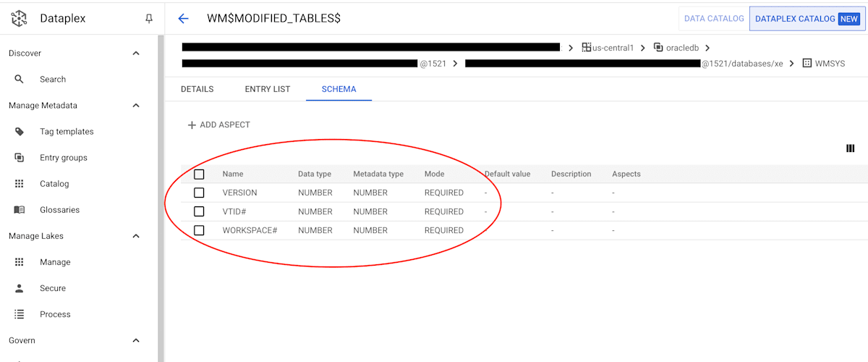Click the Data type column header
Image resolution: width=868 pixels, height=362 pixels.
coord(315,174)
